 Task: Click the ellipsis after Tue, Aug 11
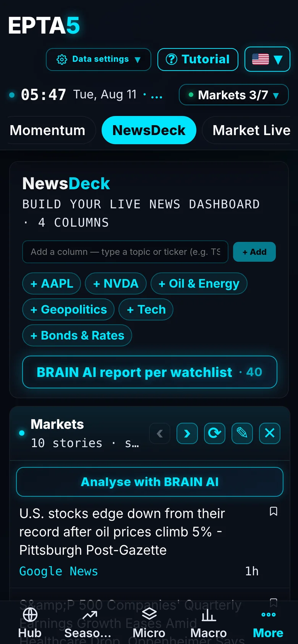click(157, 95)
